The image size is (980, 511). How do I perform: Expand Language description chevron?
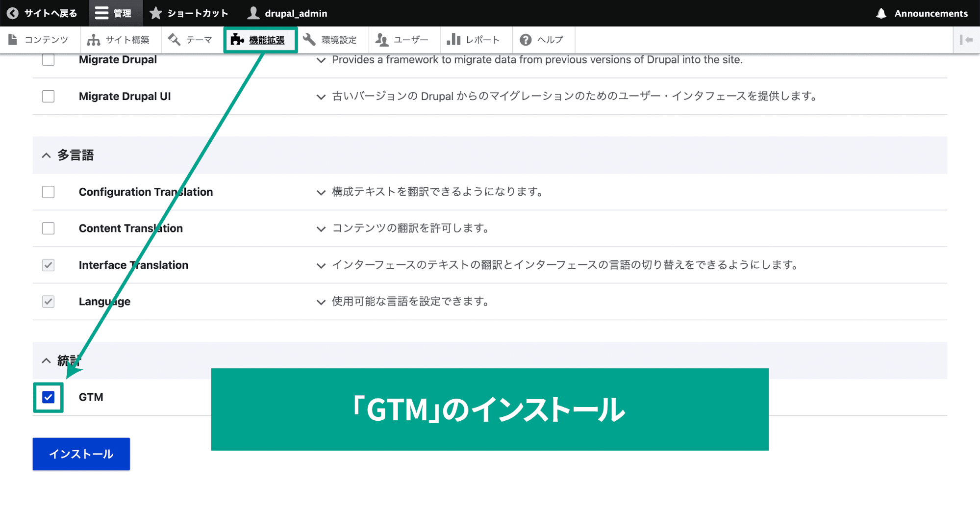(x=321, y=302)
